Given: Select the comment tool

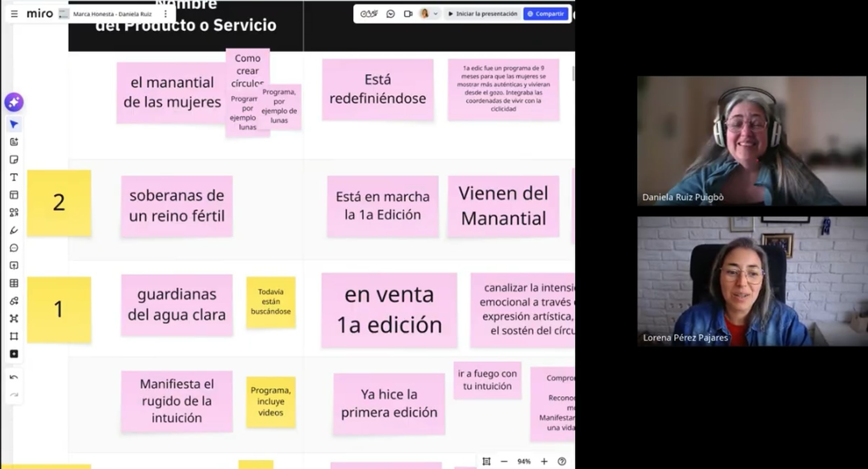Looking at the screenshot, I should pyautogui.click(x=14, y=248).
